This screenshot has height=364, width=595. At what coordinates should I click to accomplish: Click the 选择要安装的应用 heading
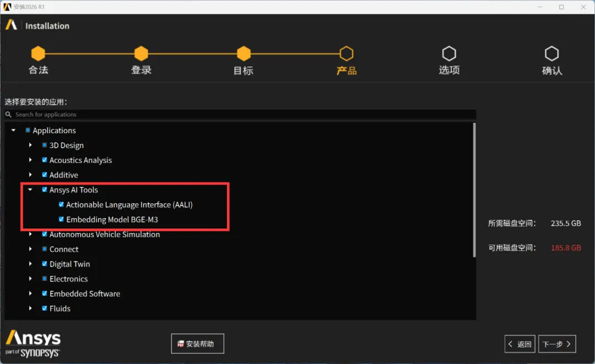pos(36,102)
